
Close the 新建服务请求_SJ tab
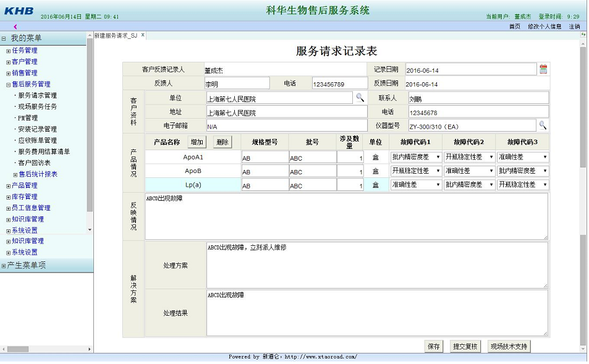143,35
